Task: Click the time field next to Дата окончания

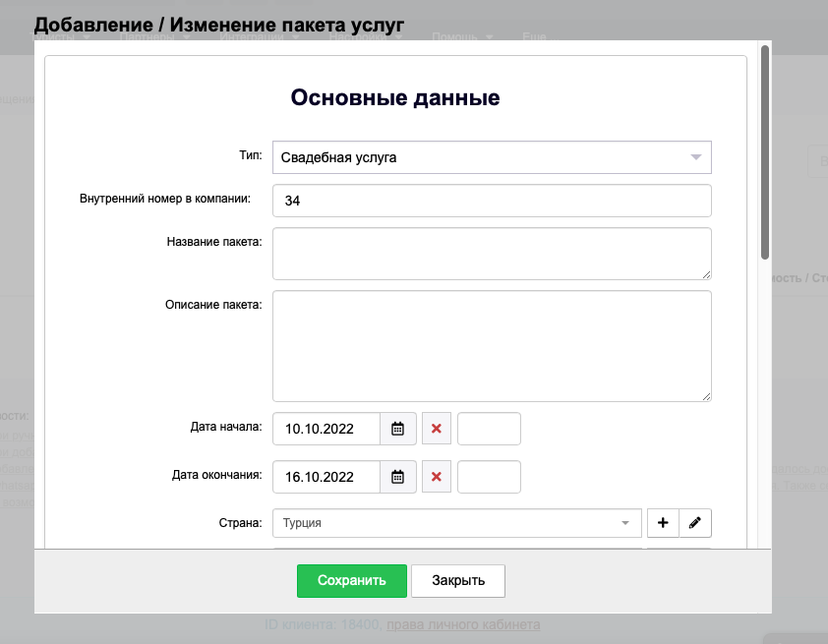Action: click(x=489, y=477)
